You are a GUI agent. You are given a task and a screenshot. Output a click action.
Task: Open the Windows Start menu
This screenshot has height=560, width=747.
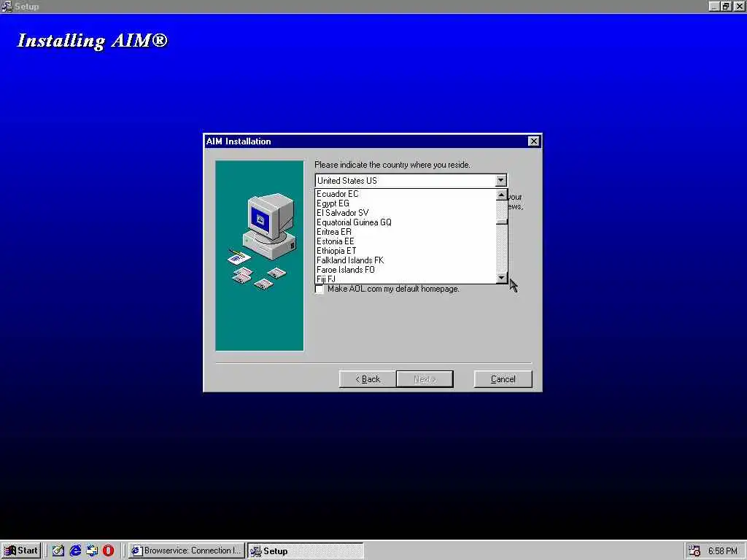21,551
